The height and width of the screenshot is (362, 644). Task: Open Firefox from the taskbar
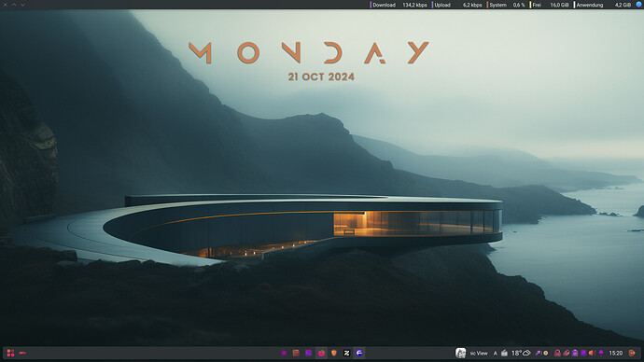pyautogui.click(x=322, y=353)
